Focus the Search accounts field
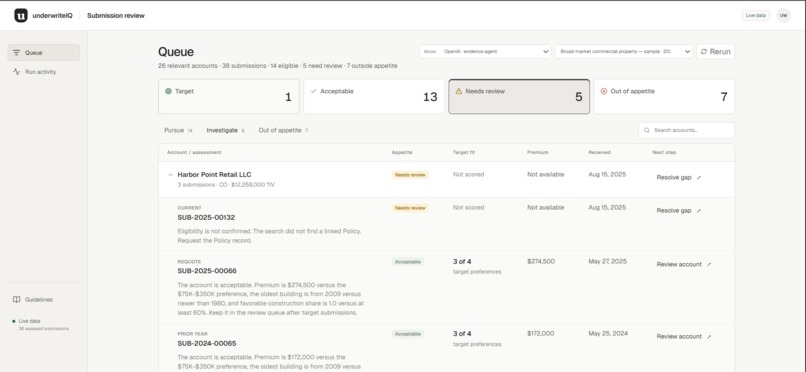Screen dimensions: 806x372 tap(687, 131)
